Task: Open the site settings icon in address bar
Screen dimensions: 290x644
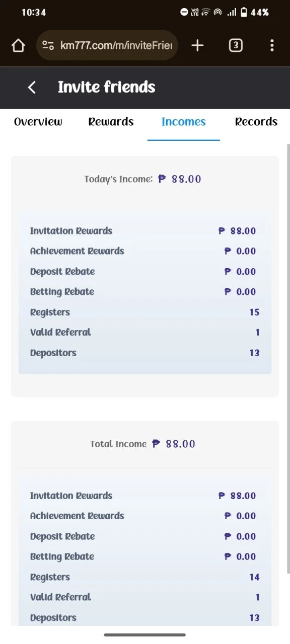Action: 48,46
